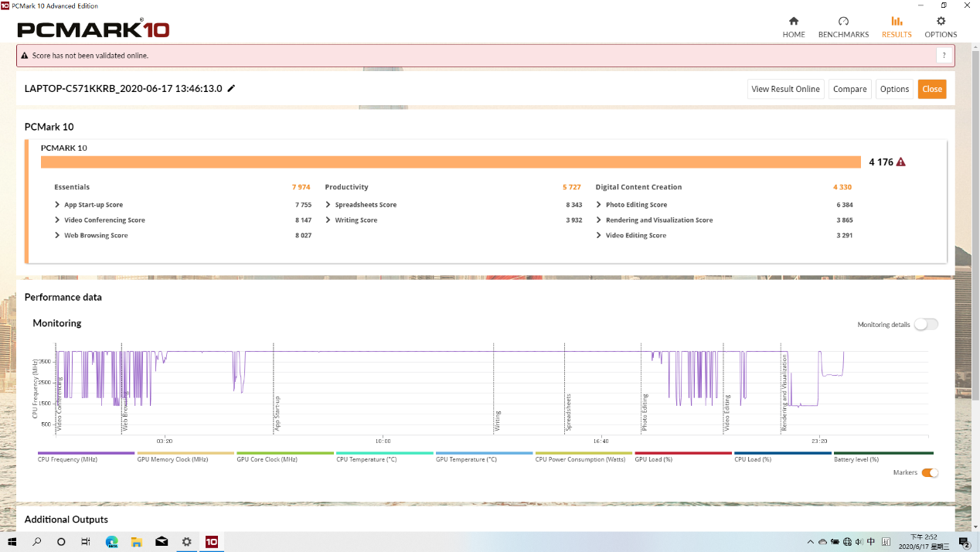Expand Writing Score details
The width and height of the screenshot is (980, 552).
[328, 220]
